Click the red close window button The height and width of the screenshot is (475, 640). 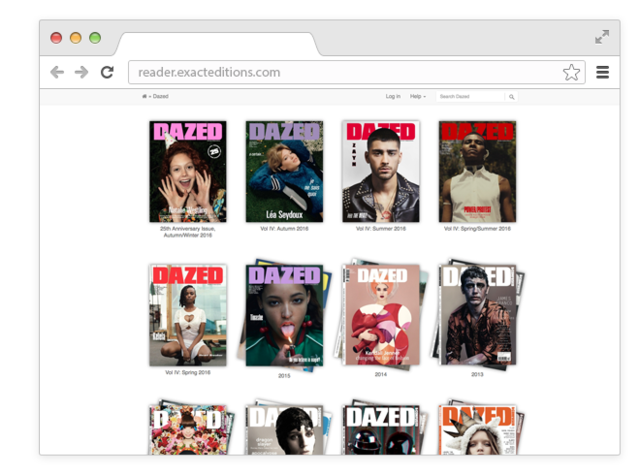[56, 38]
